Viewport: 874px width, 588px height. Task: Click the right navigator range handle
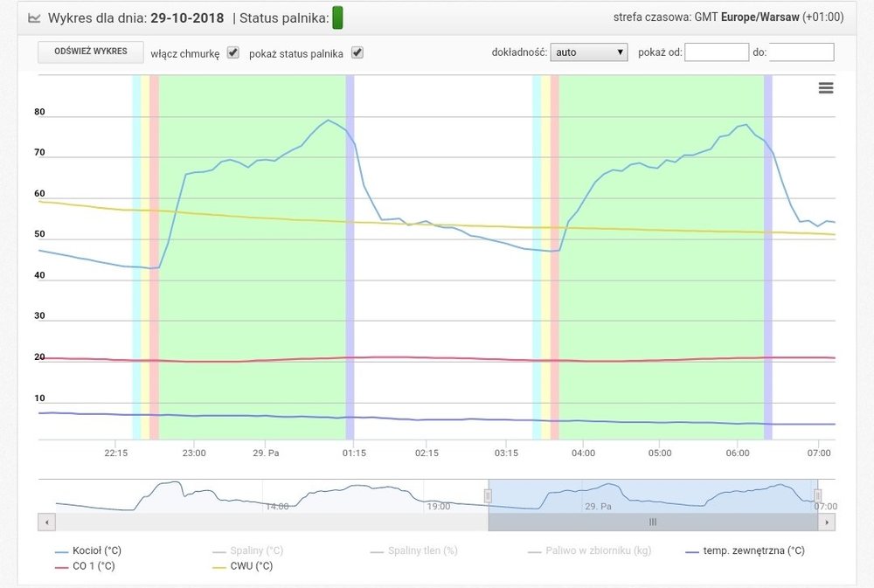(x=818, y=495)
